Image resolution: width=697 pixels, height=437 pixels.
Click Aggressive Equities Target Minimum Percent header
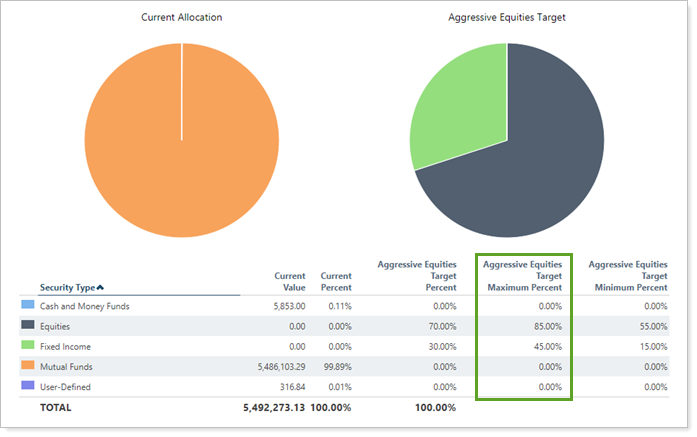point(627,276)
